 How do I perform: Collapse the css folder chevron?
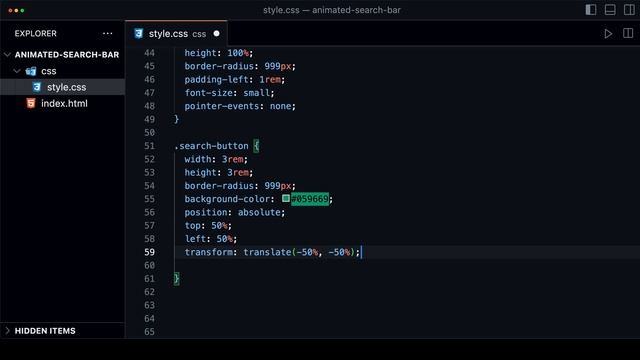click(17, 71)
